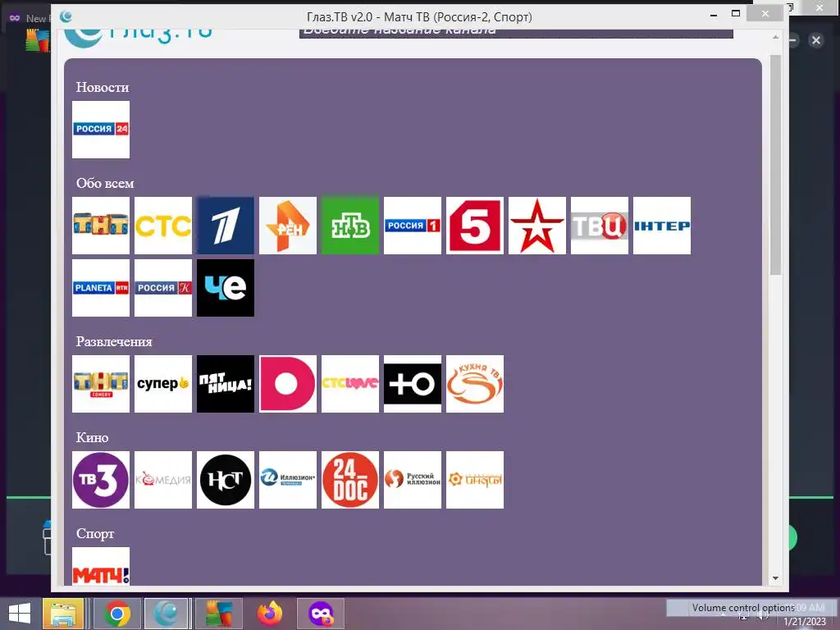Open the purple mask app in taskbar
The width and height of the screenshot is (840, 630).
click(321, 614)
